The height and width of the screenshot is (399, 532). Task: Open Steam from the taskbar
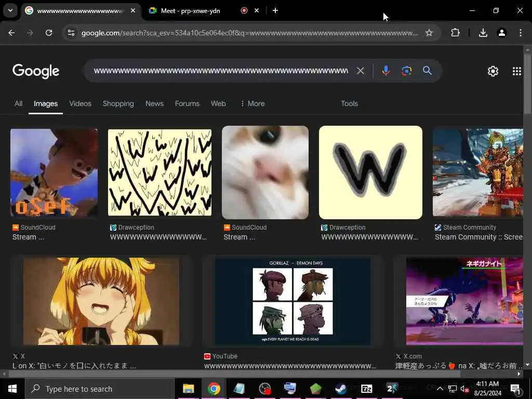(x=341, y=389)
